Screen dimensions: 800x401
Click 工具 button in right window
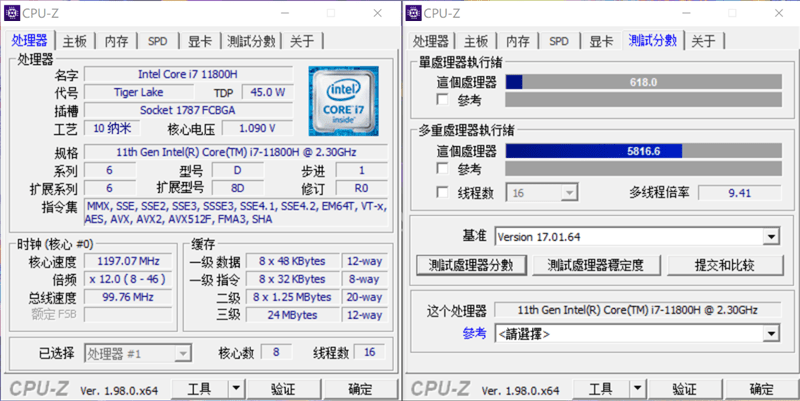pyautogui.click(x=601, y=389)
